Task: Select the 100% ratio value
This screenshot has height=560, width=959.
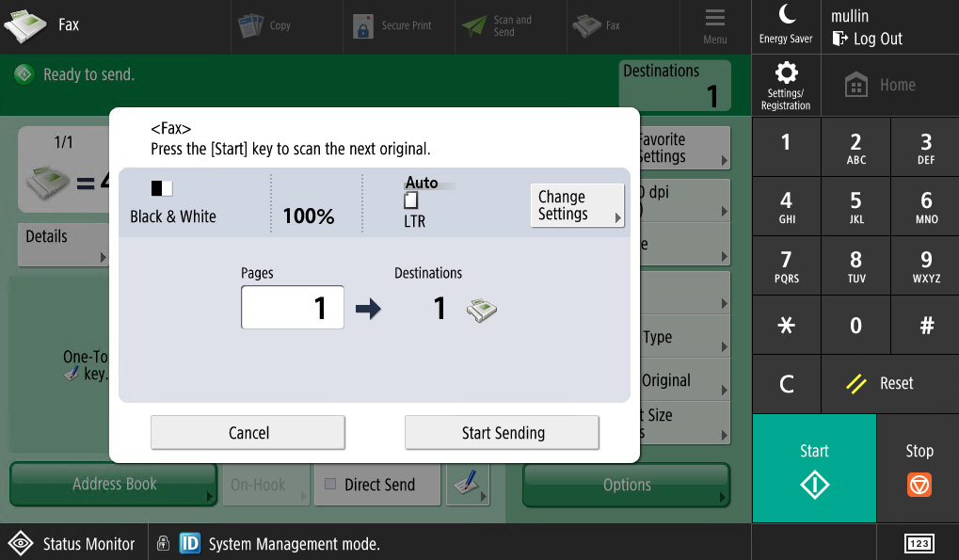Action: [x=309, y=216]
